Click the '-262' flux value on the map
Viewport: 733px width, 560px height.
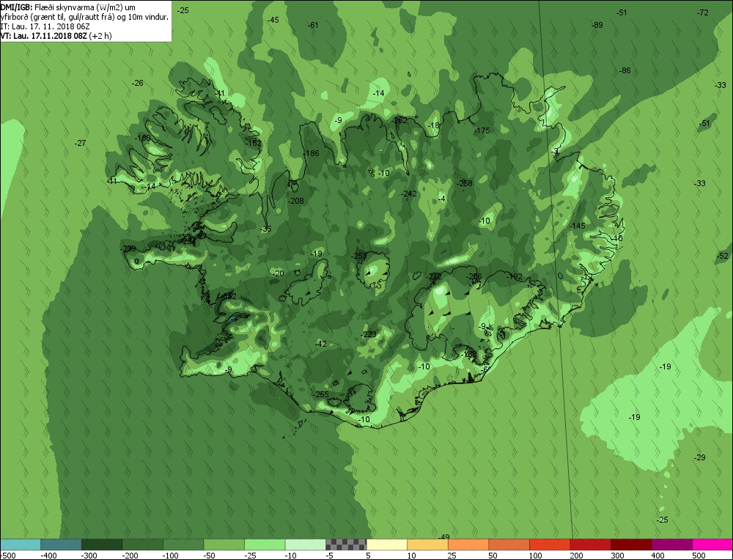[x=399, y=120]
